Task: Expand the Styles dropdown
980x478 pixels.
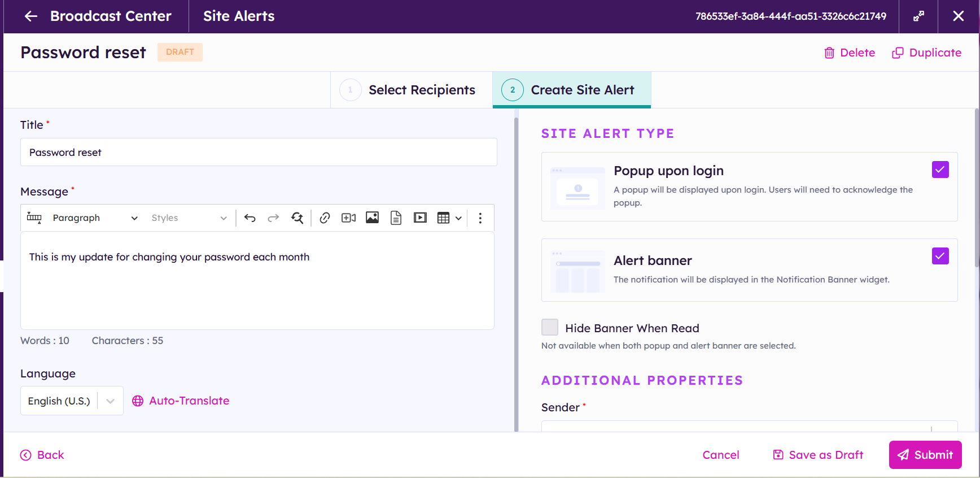Action: 189,218
